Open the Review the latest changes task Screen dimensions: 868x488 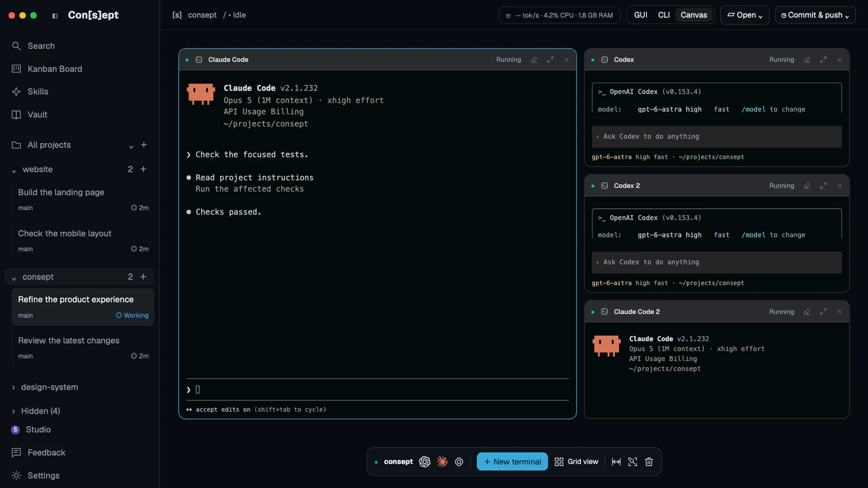tap(83, 348)
